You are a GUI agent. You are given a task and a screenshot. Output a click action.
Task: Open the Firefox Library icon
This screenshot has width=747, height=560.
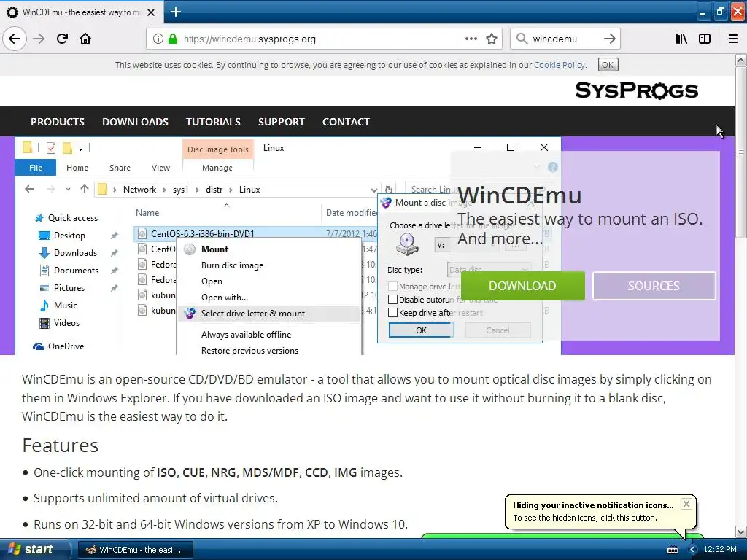(x=681, y=39)
